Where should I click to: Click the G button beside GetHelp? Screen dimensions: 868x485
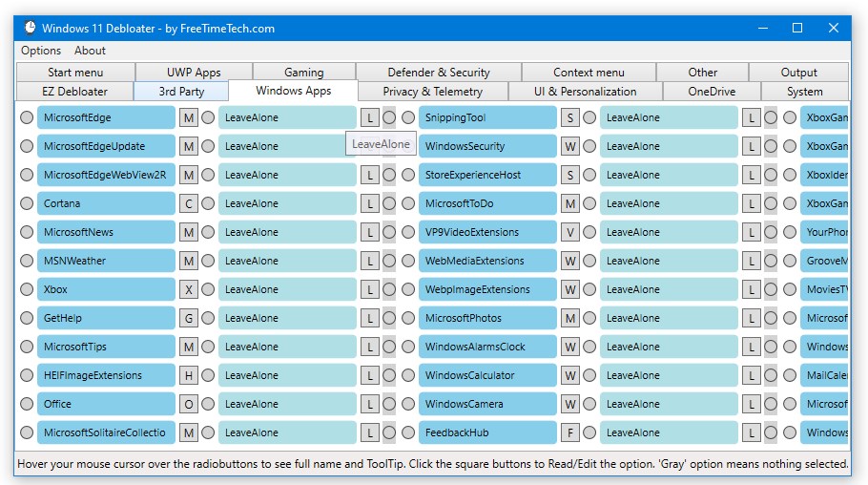tap(189, 318)
